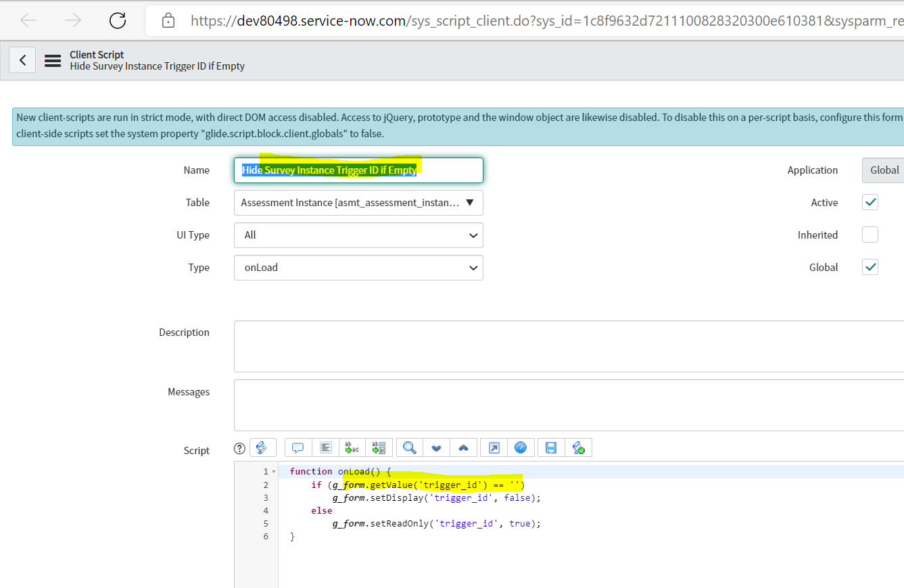Image resolution: width=904 pixels, height=588 pixels.
Task: Click the 'Client Script' header title
Action: (x=97, y=55)
